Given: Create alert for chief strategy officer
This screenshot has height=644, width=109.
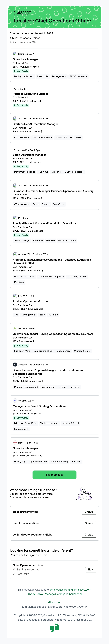Looking at the screenshot, I should [x=89, y=512].
